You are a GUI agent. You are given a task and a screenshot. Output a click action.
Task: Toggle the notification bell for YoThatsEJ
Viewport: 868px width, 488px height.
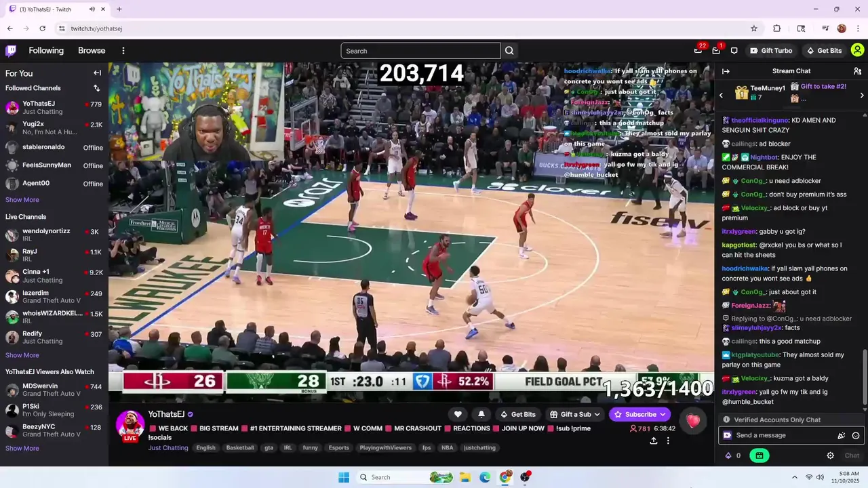pos(481,414)
